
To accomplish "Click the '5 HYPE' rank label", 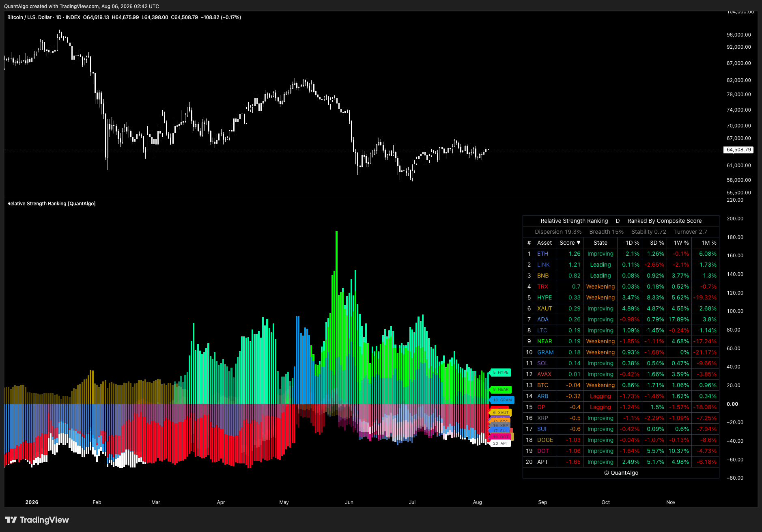I will point(501,373).
